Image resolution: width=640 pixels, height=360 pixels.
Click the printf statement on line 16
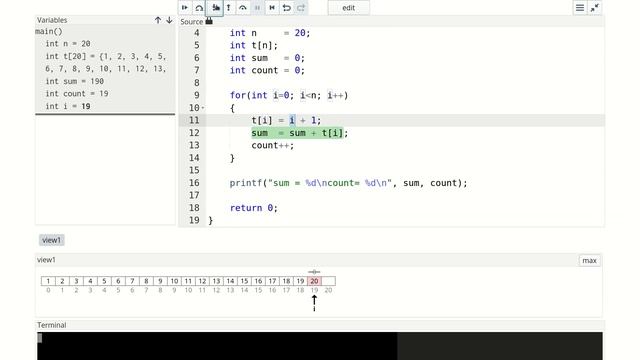coord(348,183)
